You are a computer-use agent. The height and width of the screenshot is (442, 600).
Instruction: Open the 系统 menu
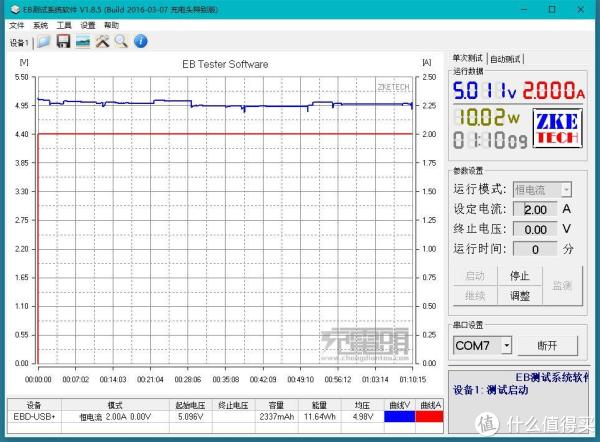pyautogui.click(x=40, y=25)
